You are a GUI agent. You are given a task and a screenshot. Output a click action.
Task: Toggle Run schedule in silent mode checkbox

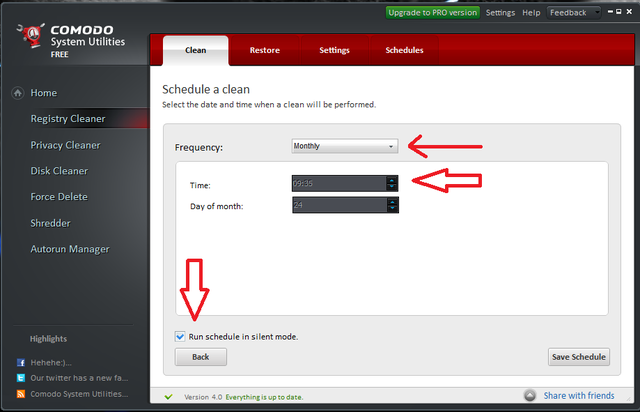coord(180,336)
